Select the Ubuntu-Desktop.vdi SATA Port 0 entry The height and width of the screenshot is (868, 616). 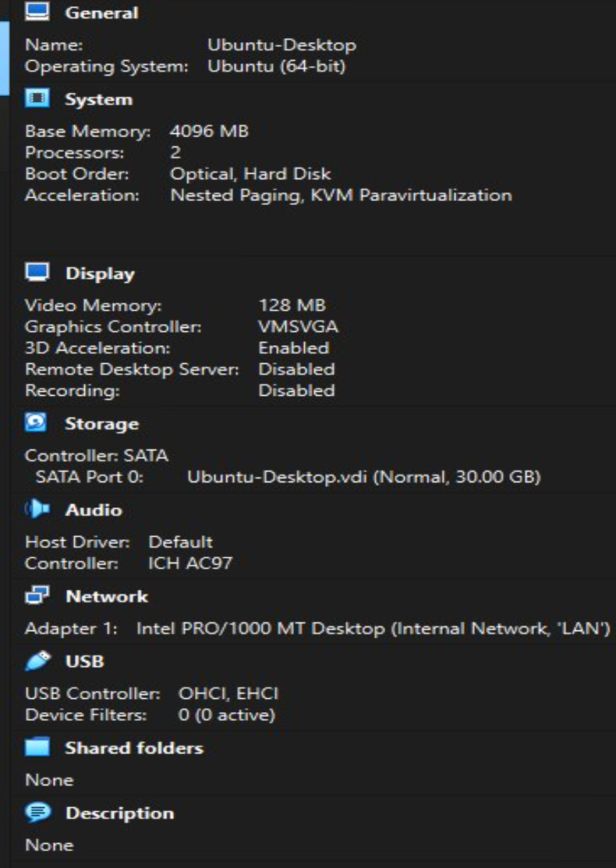click(363, 477)
